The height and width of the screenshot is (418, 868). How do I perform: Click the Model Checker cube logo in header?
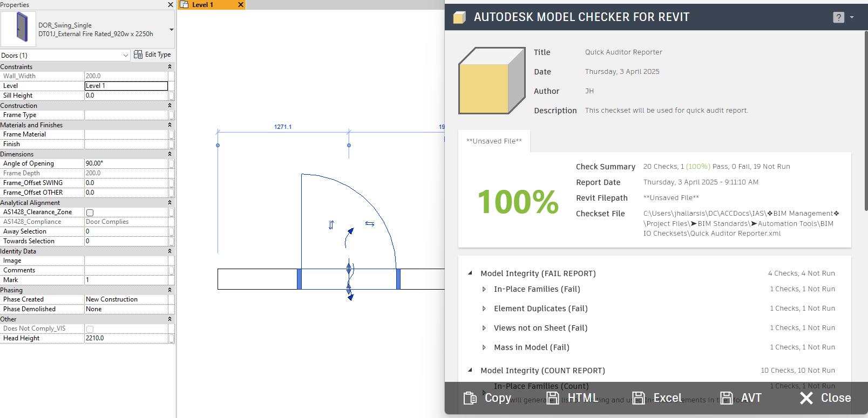459,18
